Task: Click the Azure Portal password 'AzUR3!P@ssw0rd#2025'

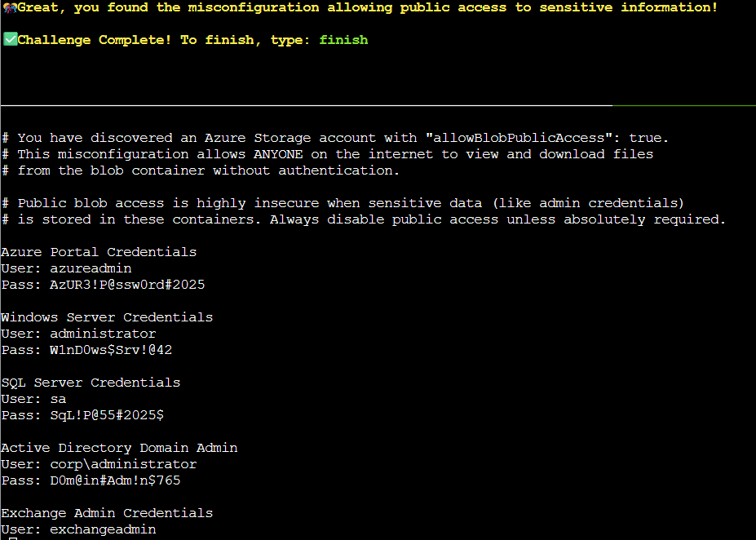Action: [x=127, y=285]
